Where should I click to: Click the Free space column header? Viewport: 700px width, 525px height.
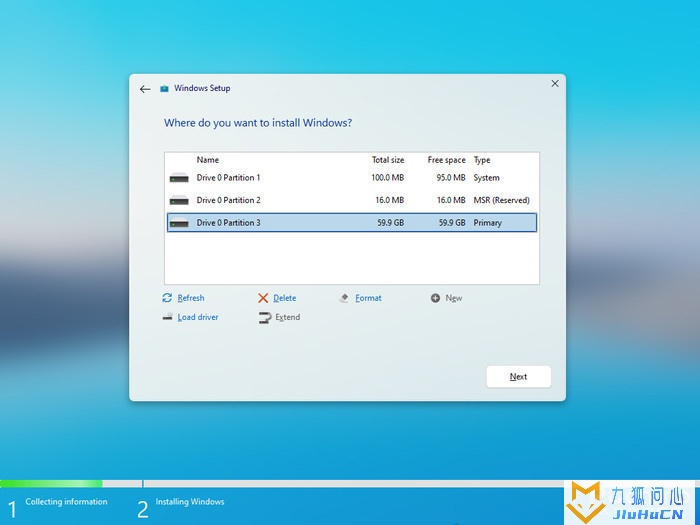(x=446, y=160)
